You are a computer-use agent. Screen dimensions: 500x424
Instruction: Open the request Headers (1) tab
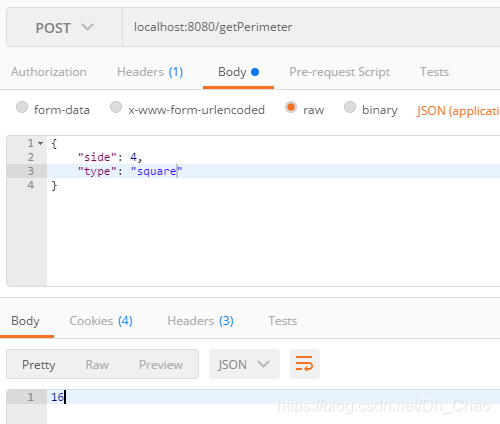point(150,72)
